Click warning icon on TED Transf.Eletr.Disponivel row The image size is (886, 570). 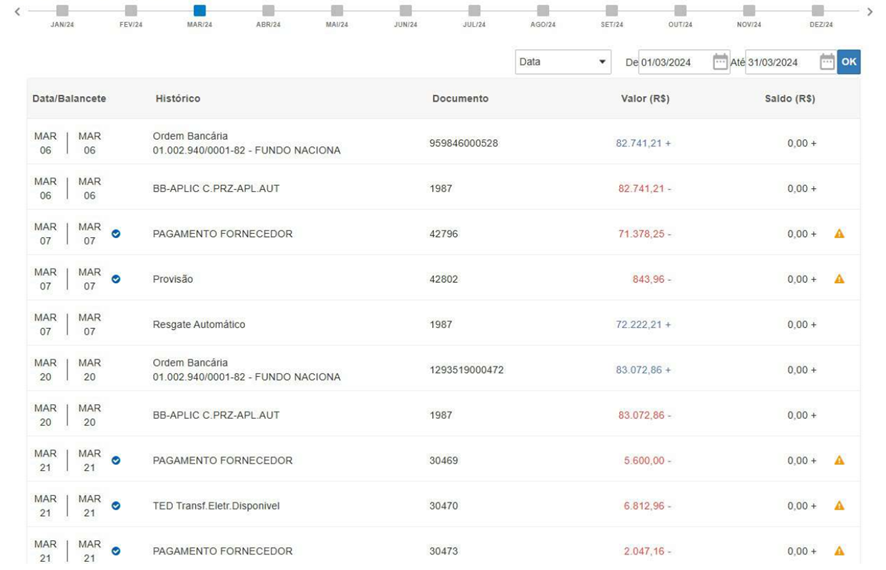tap(839, 505)
